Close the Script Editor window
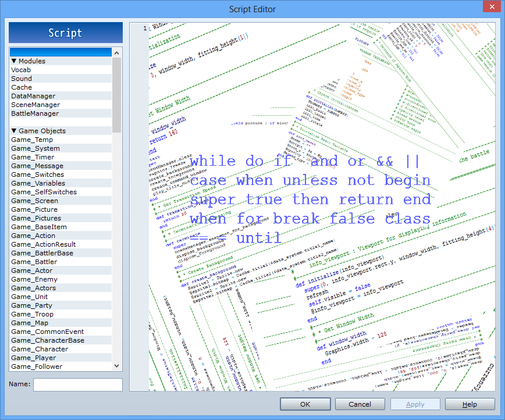This screenshot has height=420, width=505. coord(492,6)
